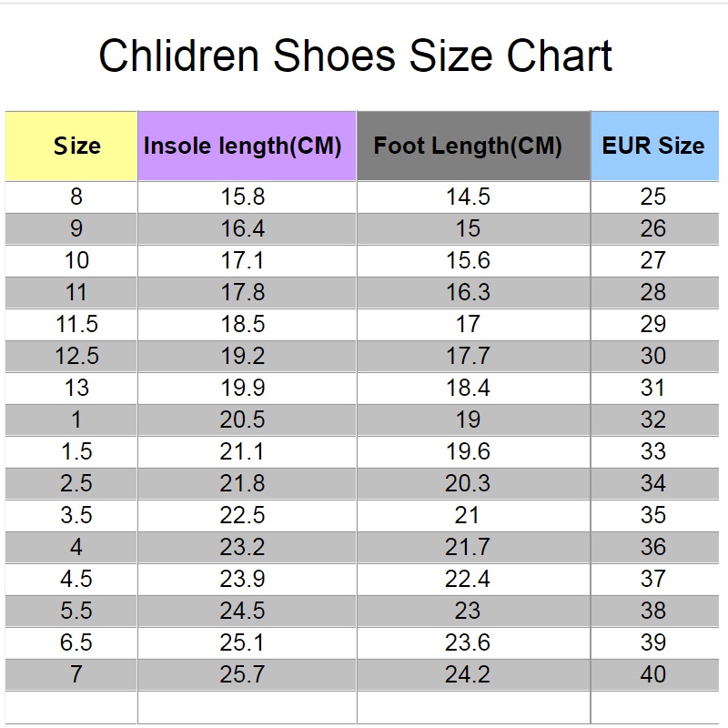Select EUR size 31 cell
728x728 pixels.
(x=654, y=388)
